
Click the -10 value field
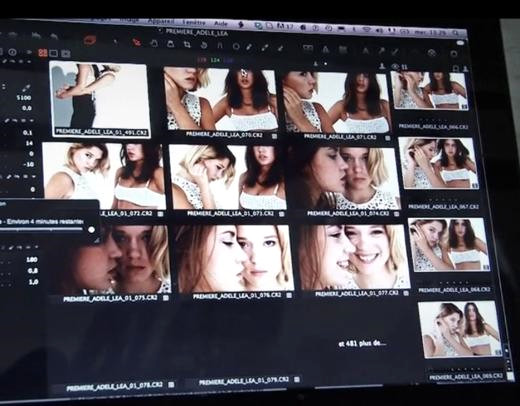[29, 165]
